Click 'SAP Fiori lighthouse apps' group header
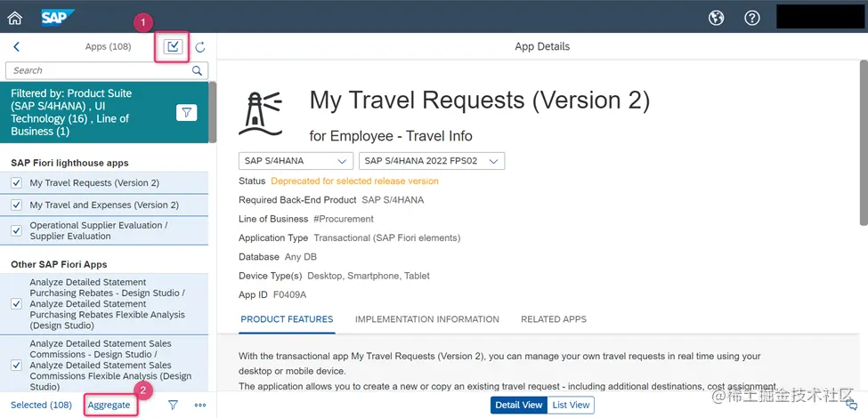Screen dimensions: 868x418 tap(69, 163)
